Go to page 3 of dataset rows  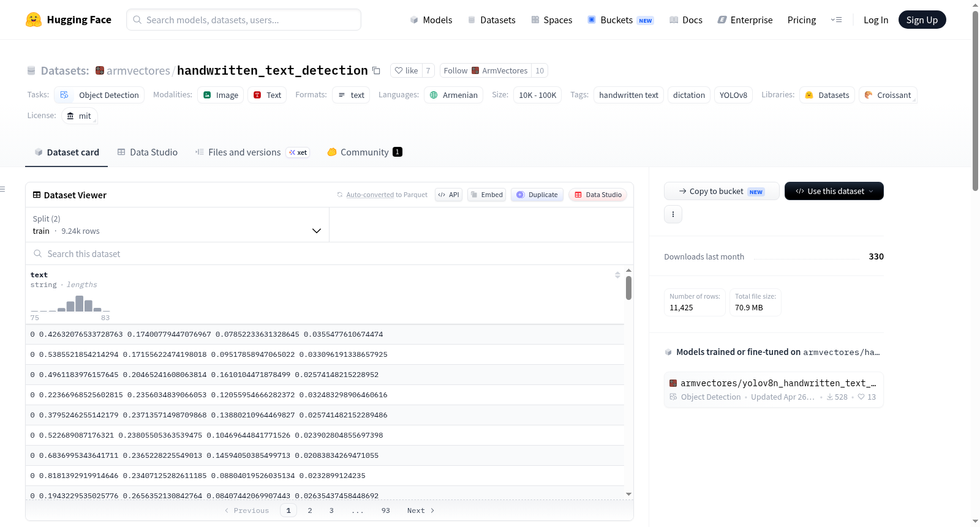(331, 510)
